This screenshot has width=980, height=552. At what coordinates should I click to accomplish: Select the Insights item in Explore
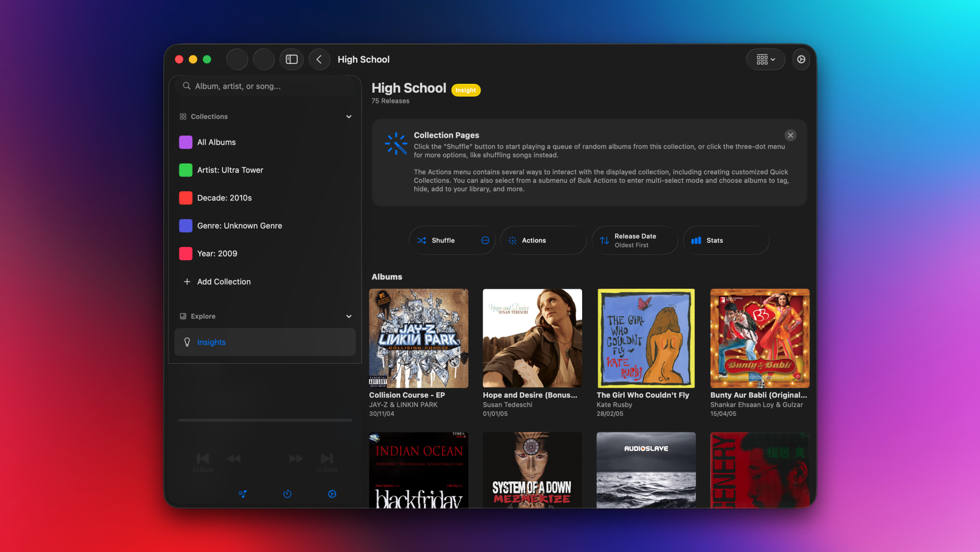pos(211,342)
